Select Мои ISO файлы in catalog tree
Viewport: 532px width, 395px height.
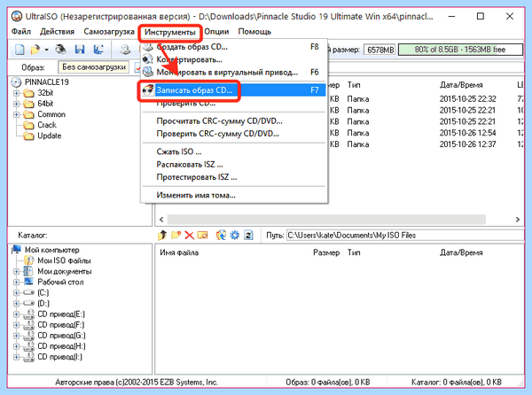coord(64,260)
